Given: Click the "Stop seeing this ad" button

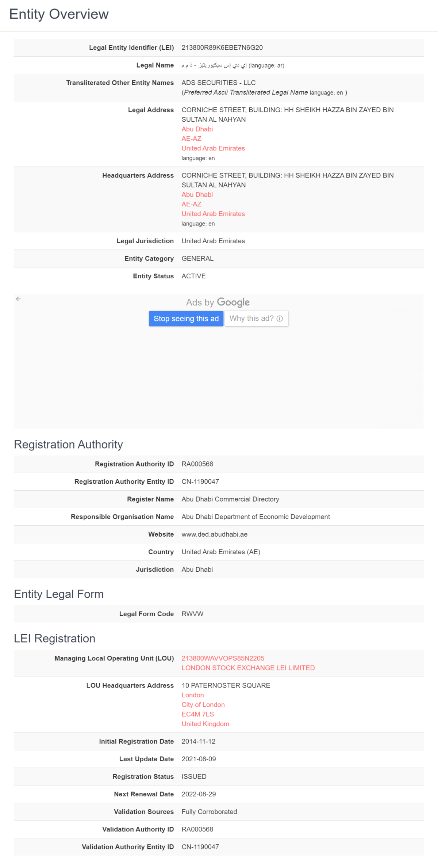Looking at the screenshot, I should pyautogui.click(x=186, y=319).
